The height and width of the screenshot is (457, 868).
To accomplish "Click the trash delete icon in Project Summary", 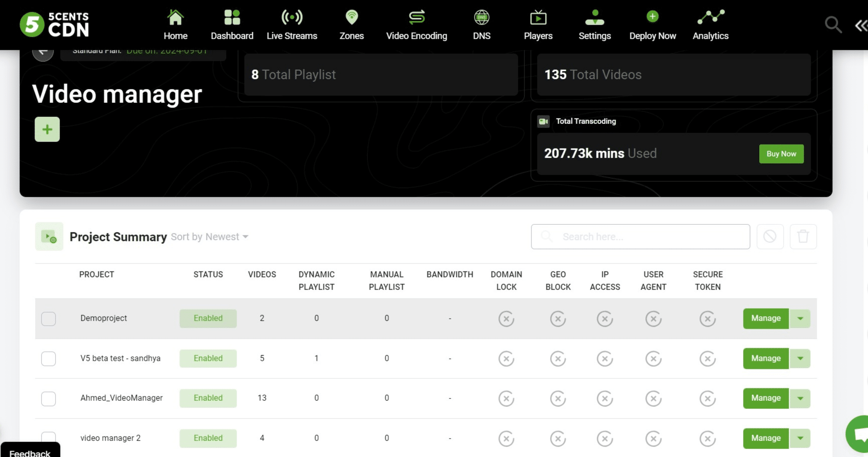I will [803, 236].
